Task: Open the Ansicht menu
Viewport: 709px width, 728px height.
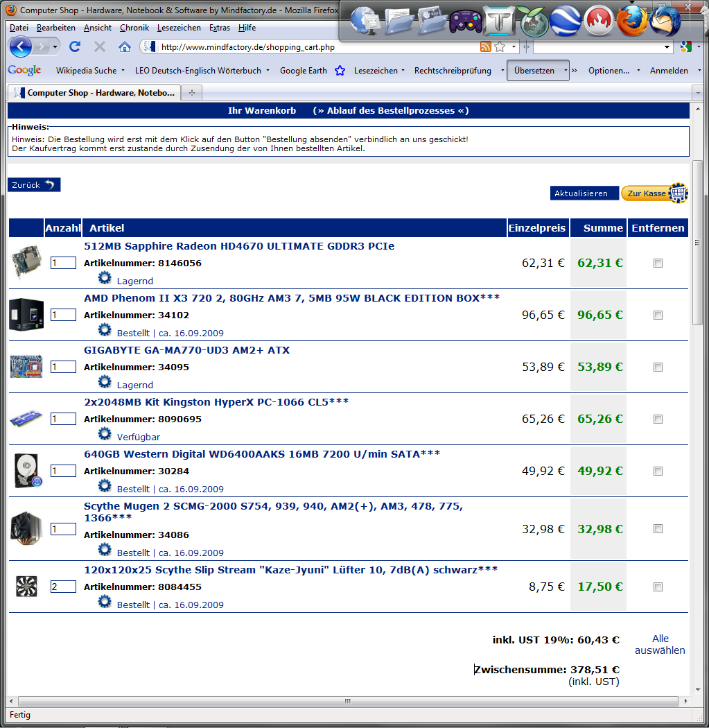Action: click(98, 28)
